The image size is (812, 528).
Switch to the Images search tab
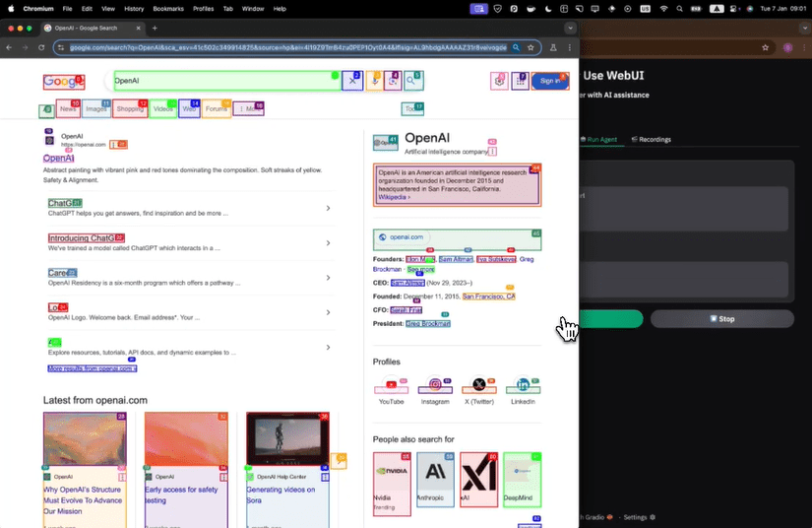[96, 108]
